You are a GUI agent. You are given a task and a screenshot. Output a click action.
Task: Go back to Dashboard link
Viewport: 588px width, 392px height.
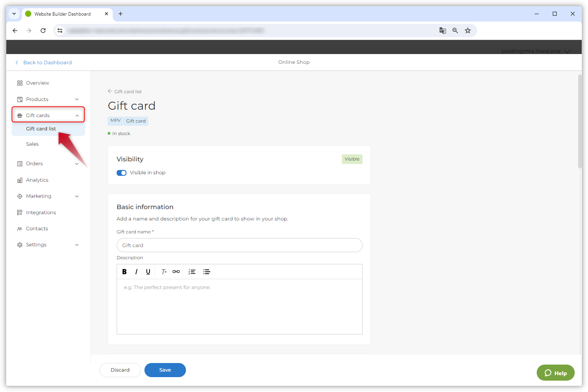pyautogui.click(x=47, y=63)
